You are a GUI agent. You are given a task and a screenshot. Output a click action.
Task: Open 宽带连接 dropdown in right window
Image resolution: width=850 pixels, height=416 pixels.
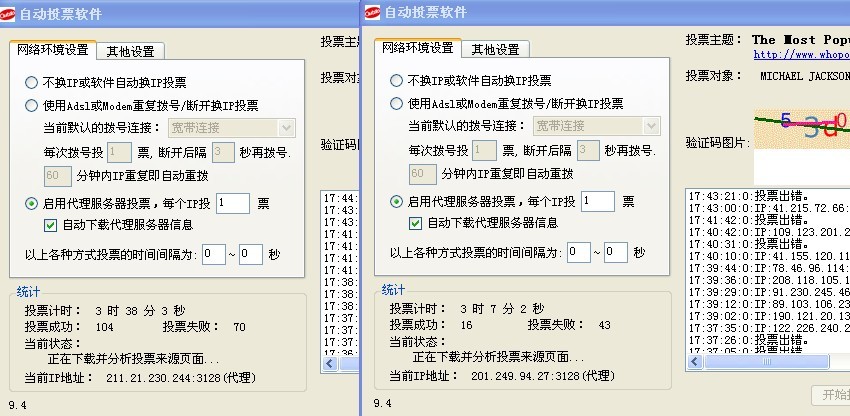[597, 126]
